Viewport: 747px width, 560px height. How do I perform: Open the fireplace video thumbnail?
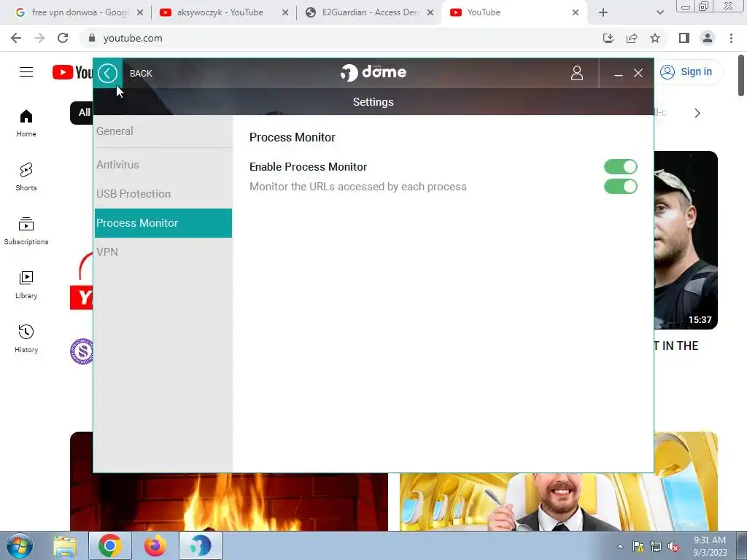tap(228, 502)
